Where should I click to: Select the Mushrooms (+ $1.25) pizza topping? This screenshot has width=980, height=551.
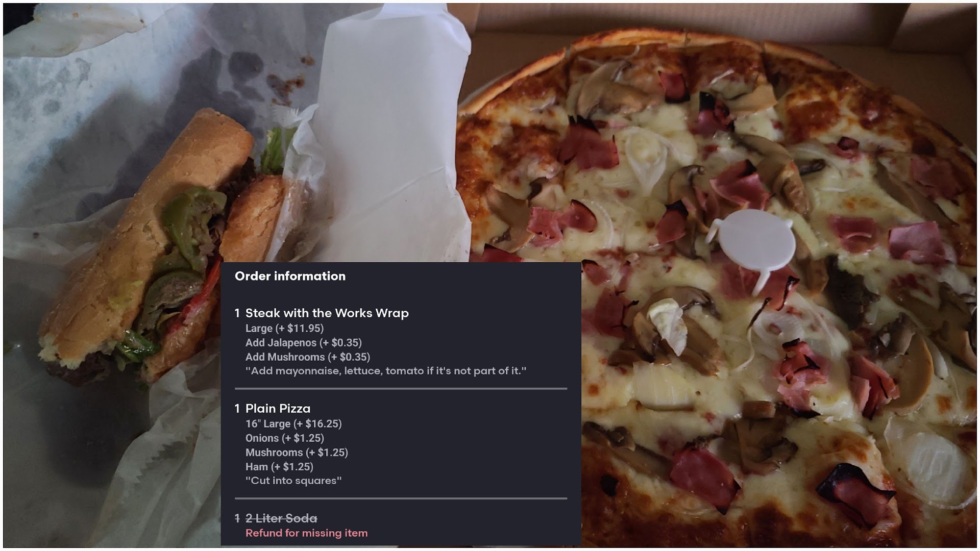point(297,453)
